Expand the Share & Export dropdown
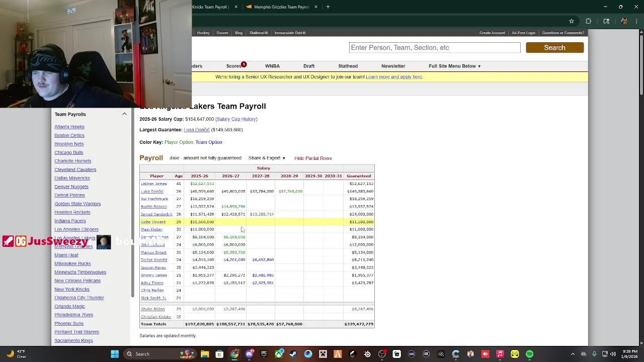 267,158
